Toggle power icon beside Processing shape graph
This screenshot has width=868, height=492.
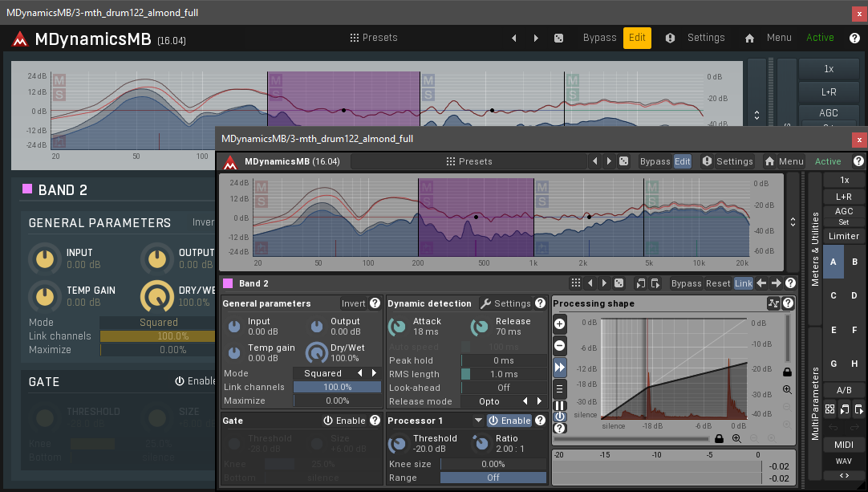pos(560,416)
